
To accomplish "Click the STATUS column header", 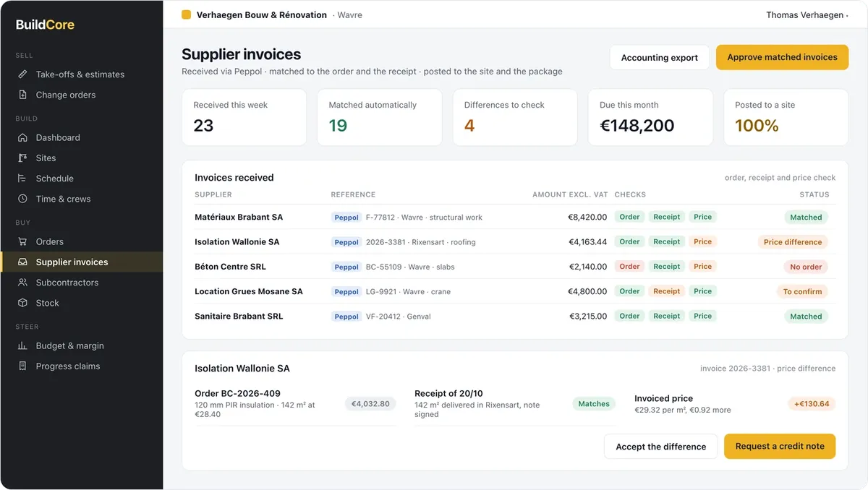I will [814, 194].
